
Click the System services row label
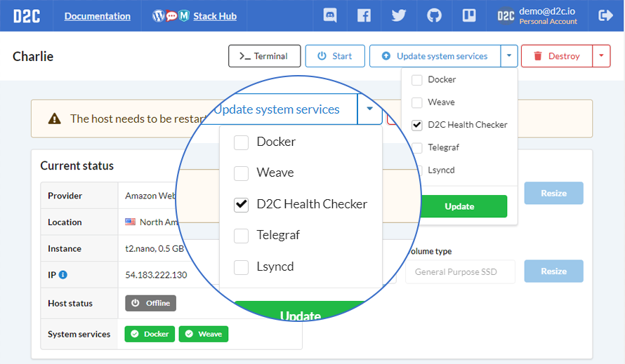(x=79, y=334)
